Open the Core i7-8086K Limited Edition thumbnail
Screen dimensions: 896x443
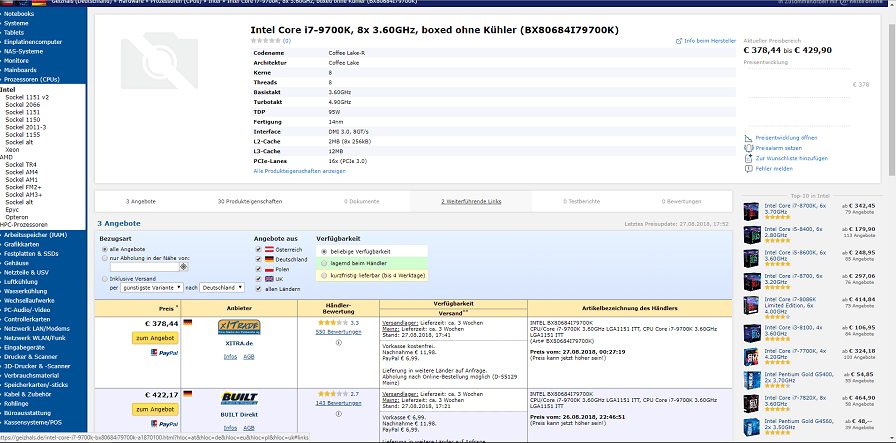pyautogui.click(x=750, y=306)
